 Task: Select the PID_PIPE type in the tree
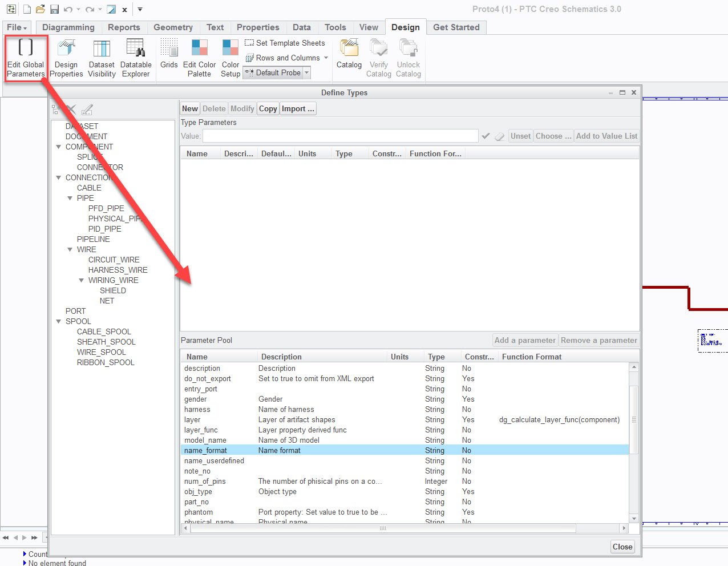[x=104, y=229]
